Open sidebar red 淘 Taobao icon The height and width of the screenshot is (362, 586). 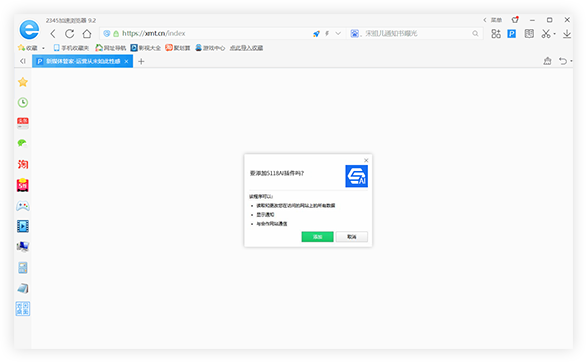pos(23,164)
